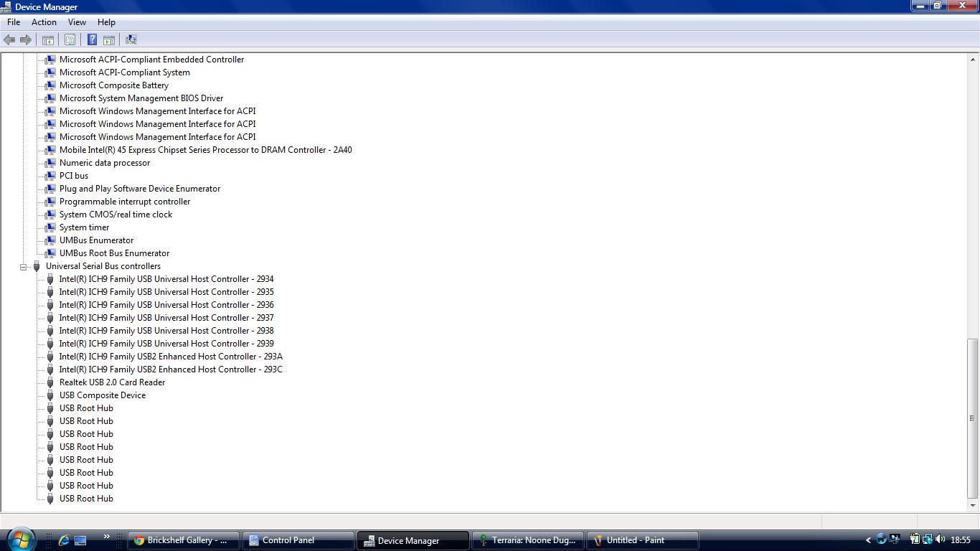Screen dimensions: 980x551
Task: Open the Action menu
Action: click(x=44, y=22)
